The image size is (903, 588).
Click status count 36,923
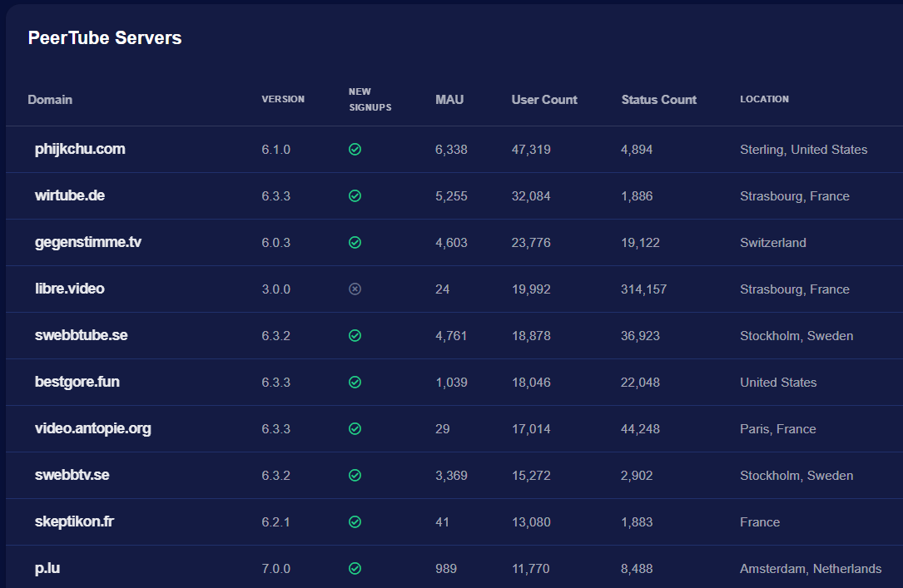(640, 336)
